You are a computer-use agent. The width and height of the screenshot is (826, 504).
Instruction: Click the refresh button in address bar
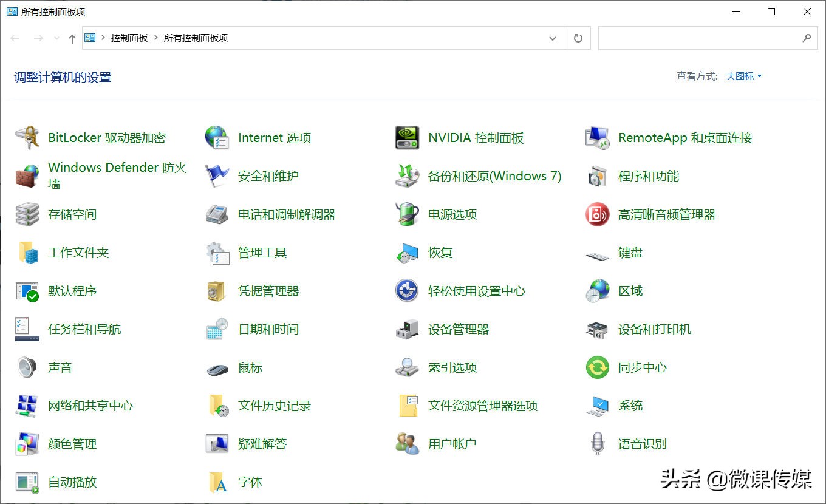pyautogui.click(x=577, y=38)
